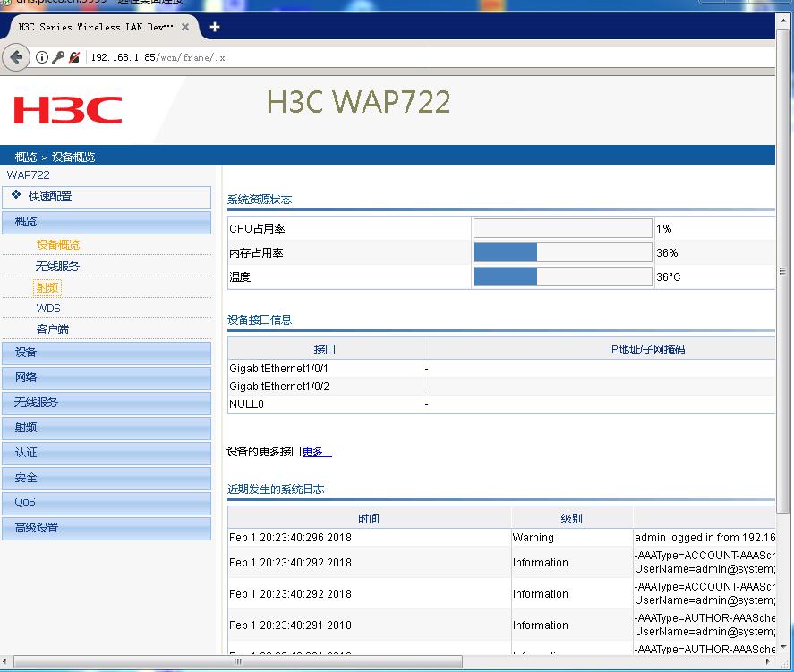The width and height of the screenshot is (794, 672).
Task: Select the GigabitEthernet1/0/1 row
Action: click(x=501, y=369)
